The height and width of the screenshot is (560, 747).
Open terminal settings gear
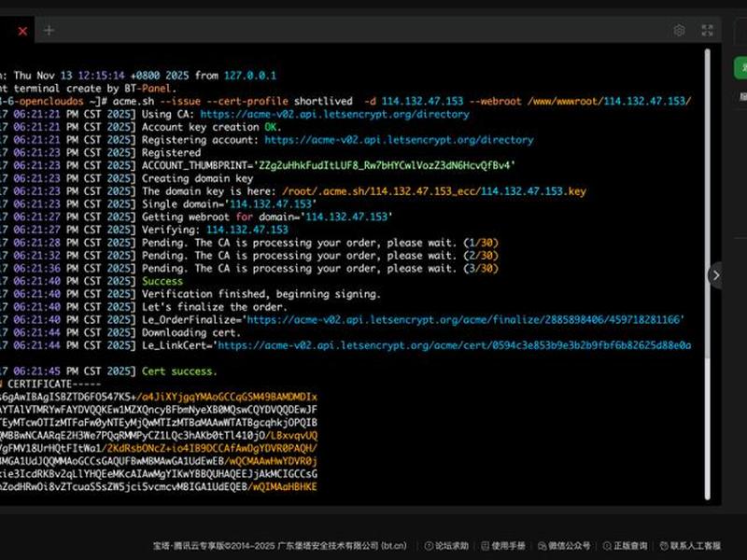[680, 31]
